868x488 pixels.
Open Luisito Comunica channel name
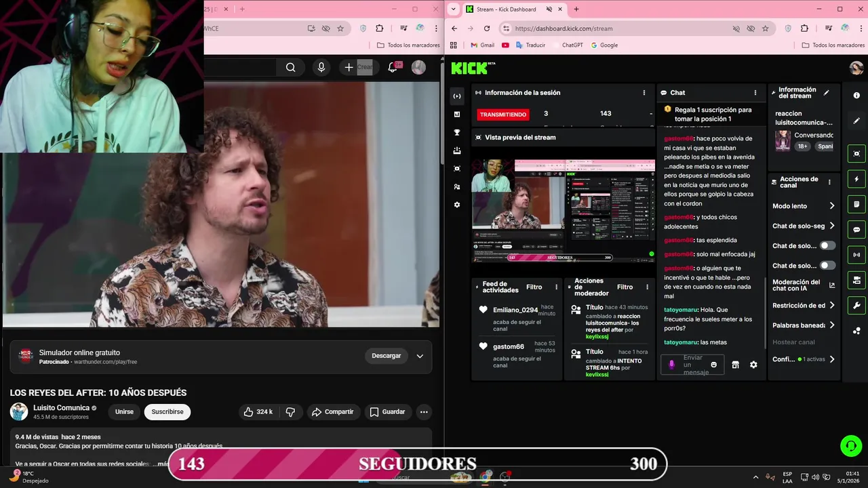point(62,408)
